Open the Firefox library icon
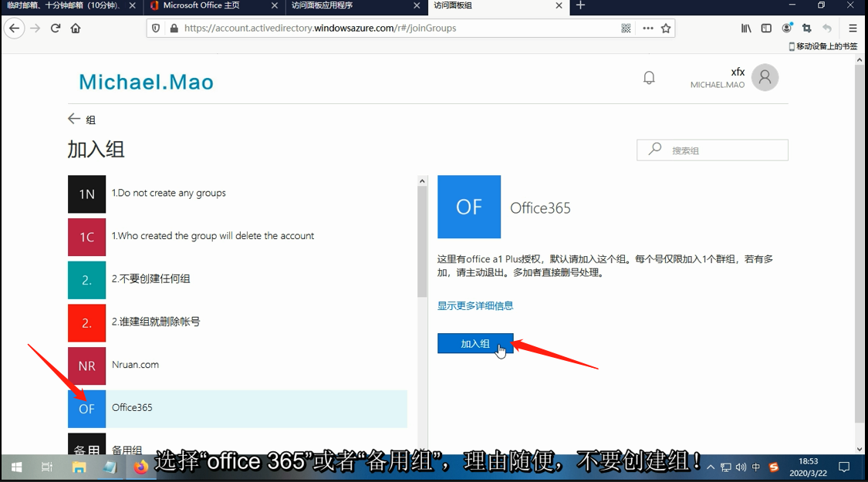 coord(746,29)
